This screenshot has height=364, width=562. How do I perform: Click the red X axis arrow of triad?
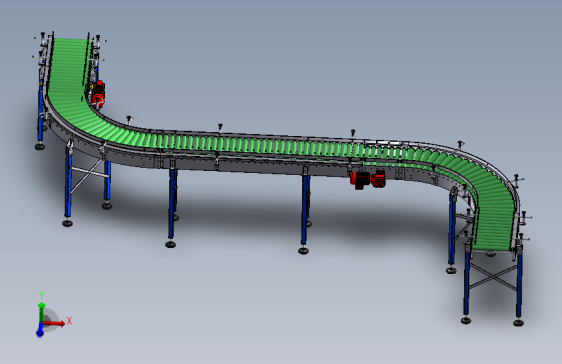[x=54, y=324]
